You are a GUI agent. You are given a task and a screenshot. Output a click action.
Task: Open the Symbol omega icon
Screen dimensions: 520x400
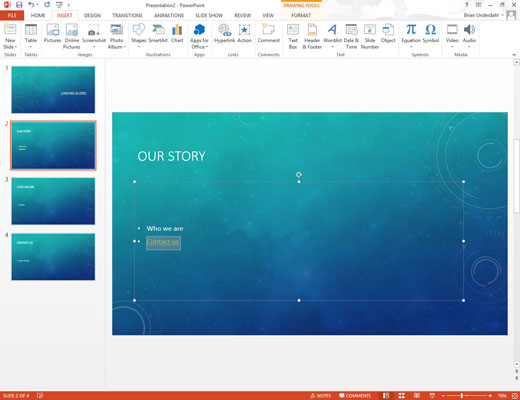click(431, 34)
